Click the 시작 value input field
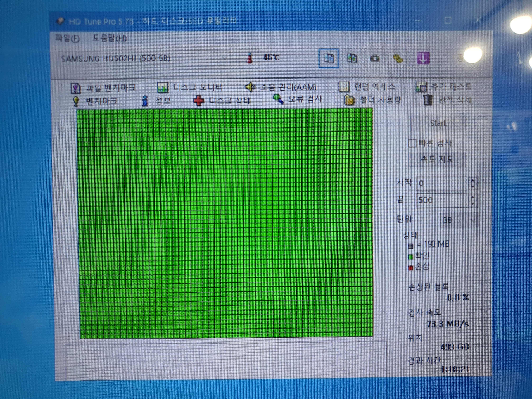 point(442,183)
